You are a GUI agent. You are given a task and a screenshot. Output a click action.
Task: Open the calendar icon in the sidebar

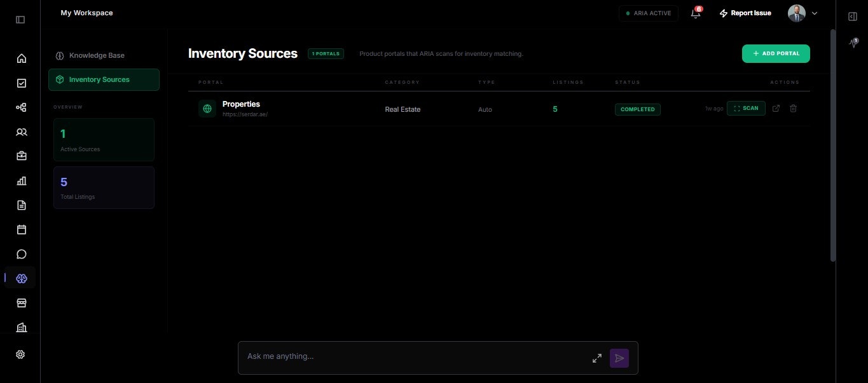click(21, 229)
